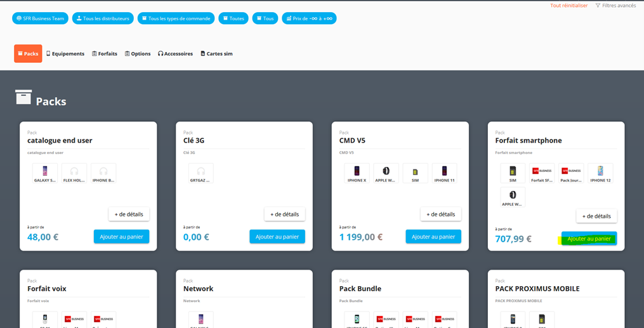Click the Clé 3G pack title
The width and height of the screenshot is (644, 328).
194,140
